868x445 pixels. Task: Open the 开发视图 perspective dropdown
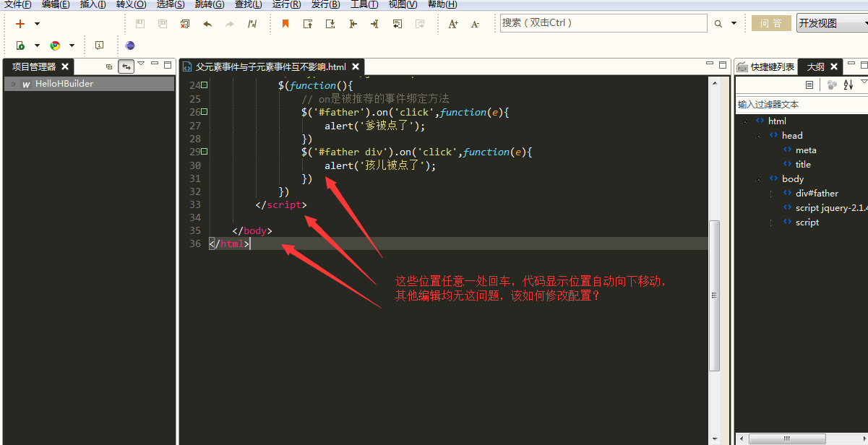click(831, 23)
